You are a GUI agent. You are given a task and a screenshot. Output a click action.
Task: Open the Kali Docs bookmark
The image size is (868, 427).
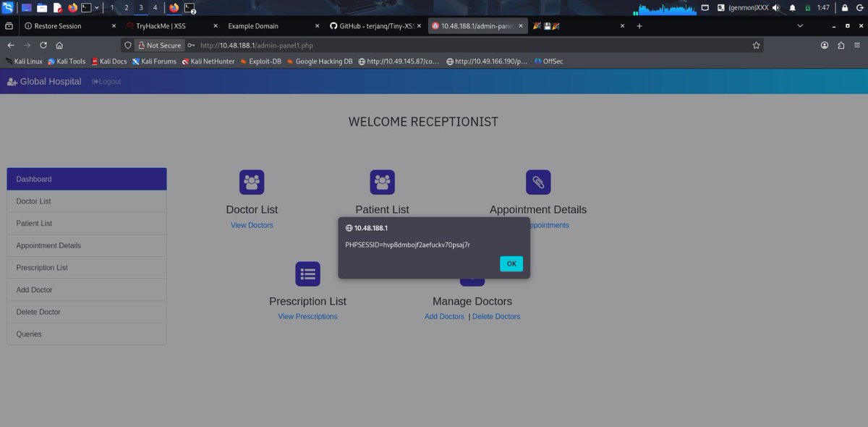pos(109,62)
